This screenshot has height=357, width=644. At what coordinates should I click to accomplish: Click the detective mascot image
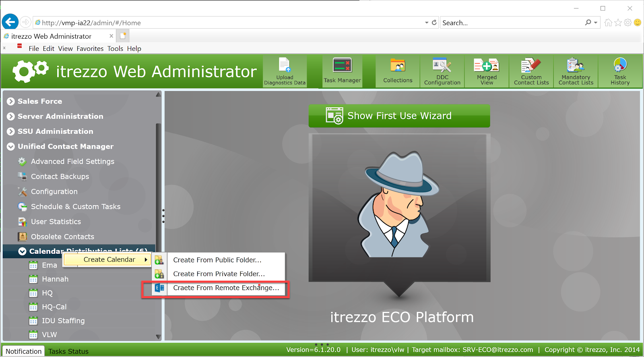point(399,205)
